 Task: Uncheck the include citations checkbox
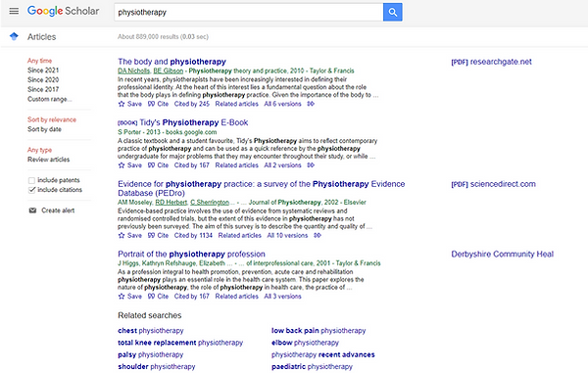[32, 190]
